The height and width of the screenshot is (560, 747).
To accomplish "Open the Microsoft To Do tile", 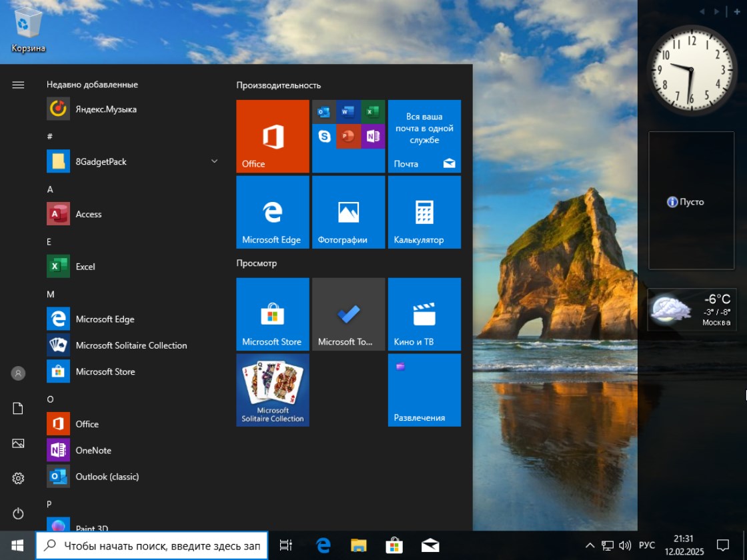I will point(348,314).
